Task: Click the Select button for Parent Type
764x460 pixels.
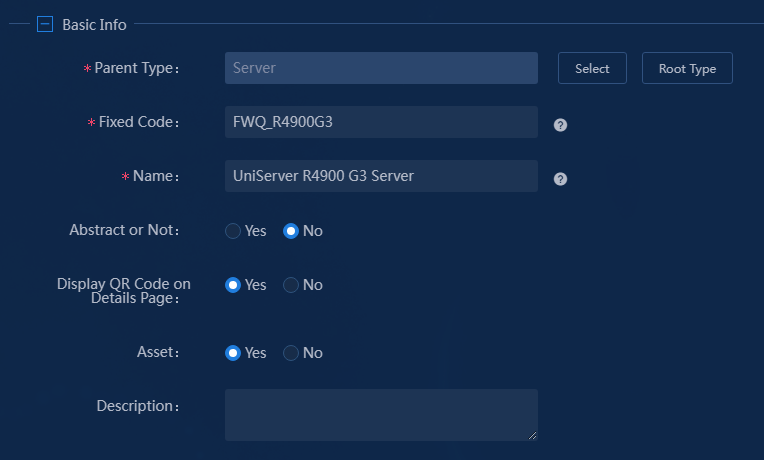Action: 592,68
